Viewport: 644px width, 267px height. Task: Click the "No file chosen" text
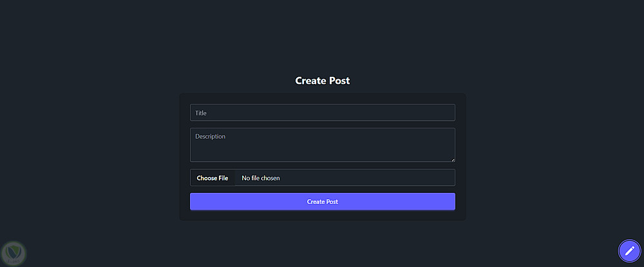click(x=261, y=178)
